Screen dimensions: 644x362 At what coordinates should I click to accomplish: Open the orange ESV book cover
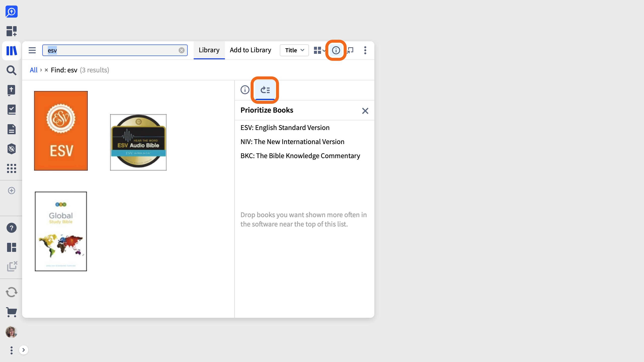pos(61,131)
